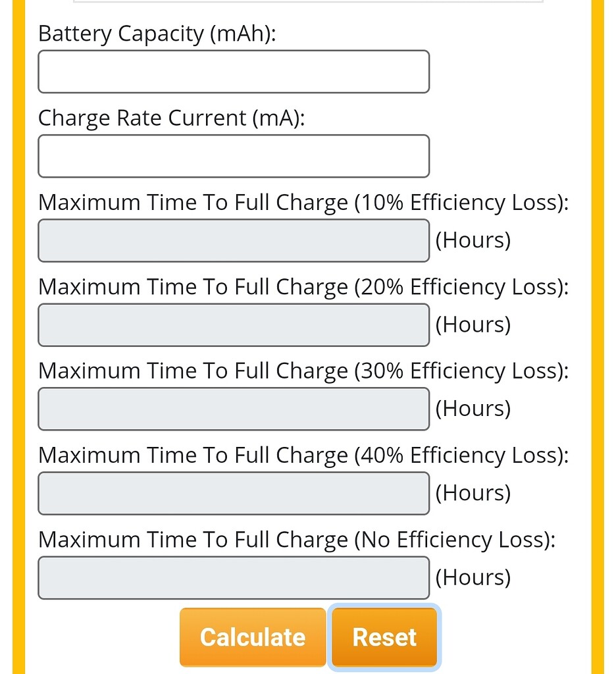This screenshot has width=616, height=674.
Task: Click the Hours label next to 40% result
Action: click(472, 492)
